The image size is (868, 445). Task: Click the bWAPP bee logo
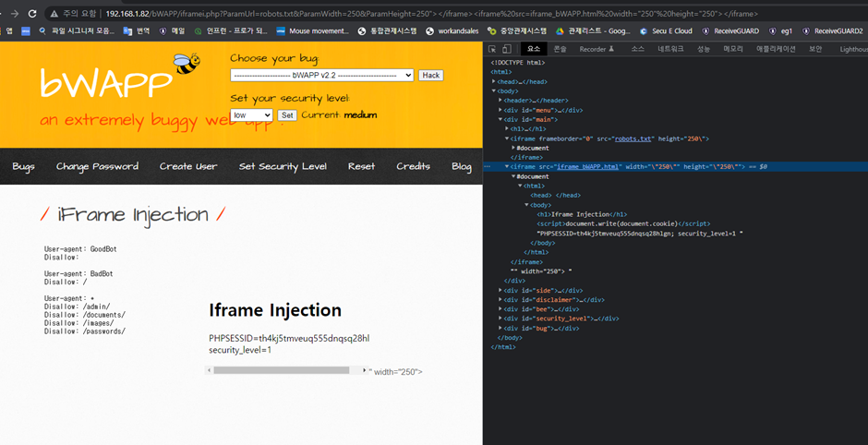click(x=187, y=64)
